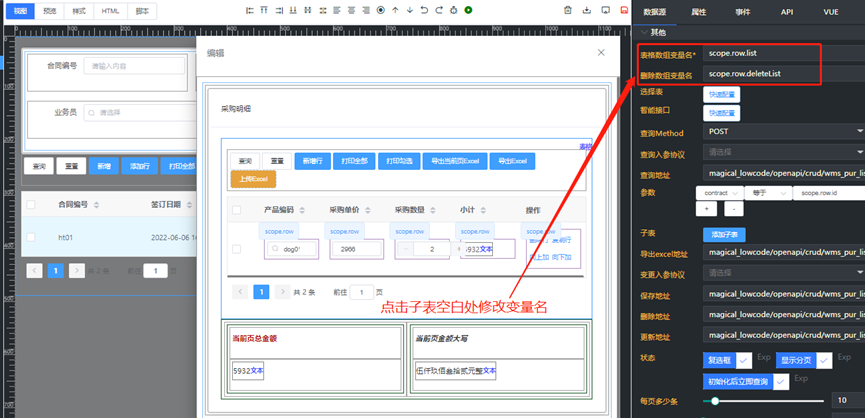Click the circular target icon in toolbar

tap(381, 10)
